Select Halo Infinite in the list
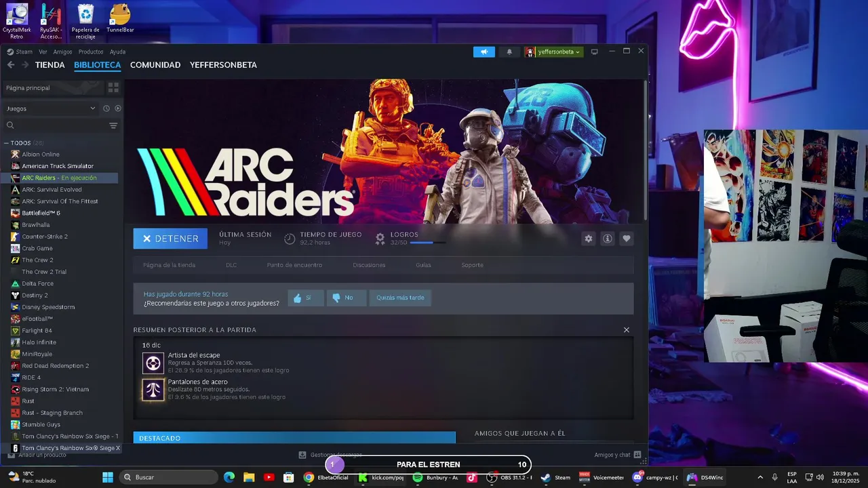 coord(39,342)
